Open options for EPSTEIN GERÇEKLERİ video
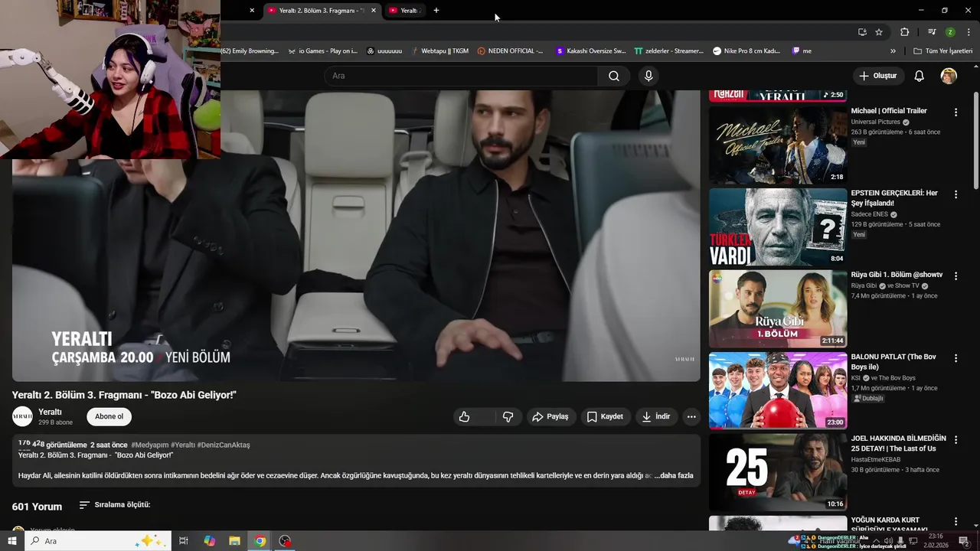Screen dimensions: 980x551 click(955, 194)
